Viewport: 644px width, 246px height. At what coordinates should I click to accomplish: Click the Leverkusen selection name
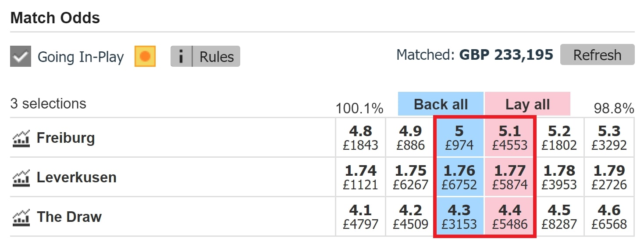(76, 177)
